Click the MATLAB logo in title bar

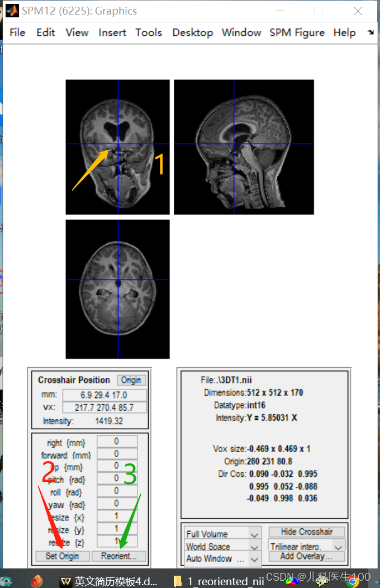[12, 11]
